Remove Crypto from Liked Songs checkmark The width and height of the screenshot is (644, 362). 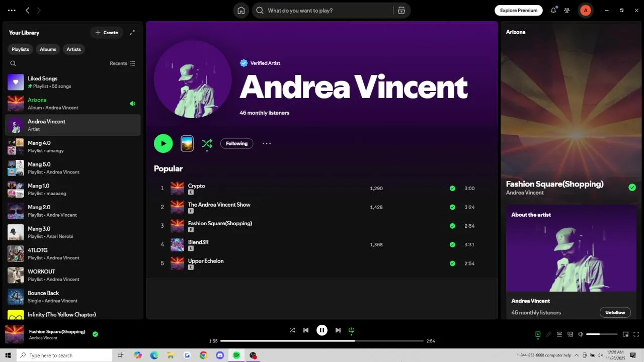tap(452, 189)
